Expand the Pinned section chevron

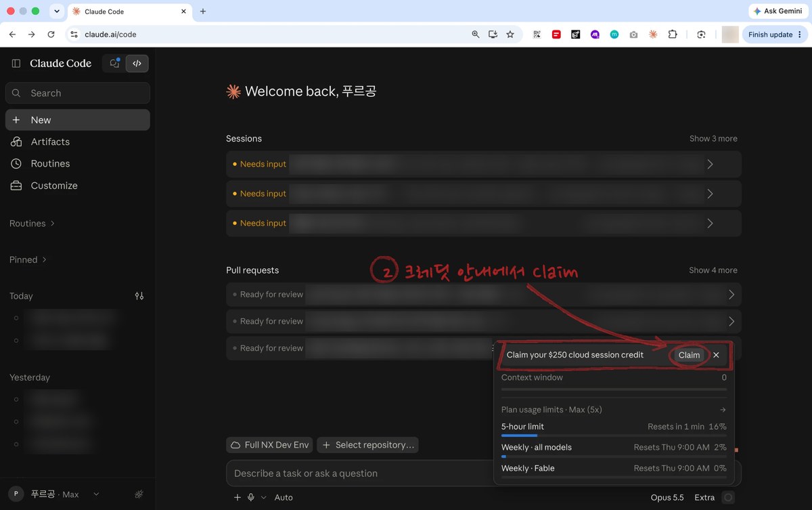coord(45,259)
